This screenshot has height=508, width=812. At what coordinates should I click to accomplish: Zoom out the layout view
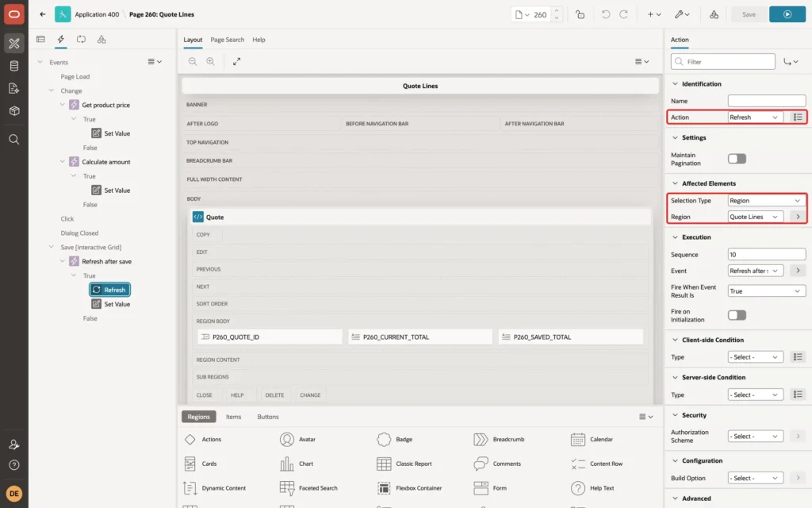click(x=193, y=61)
